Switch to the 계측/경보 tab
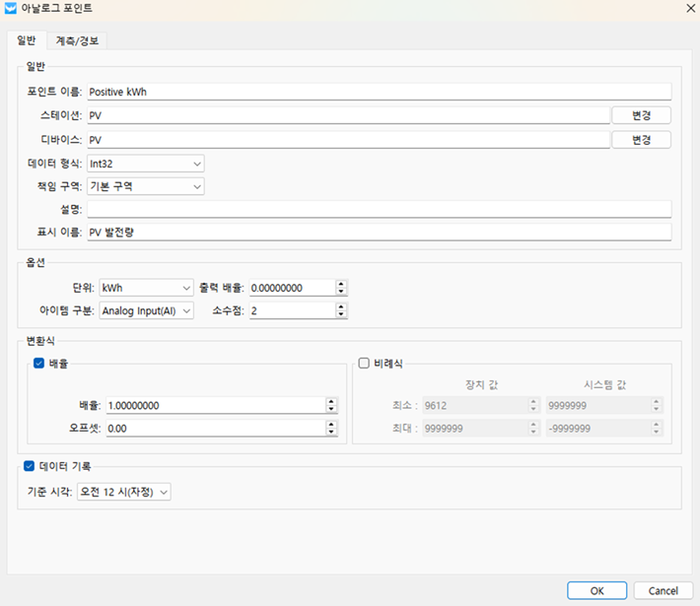Image resolution: width=700 pixels, height=606 pixels. [x=80, y=41]
